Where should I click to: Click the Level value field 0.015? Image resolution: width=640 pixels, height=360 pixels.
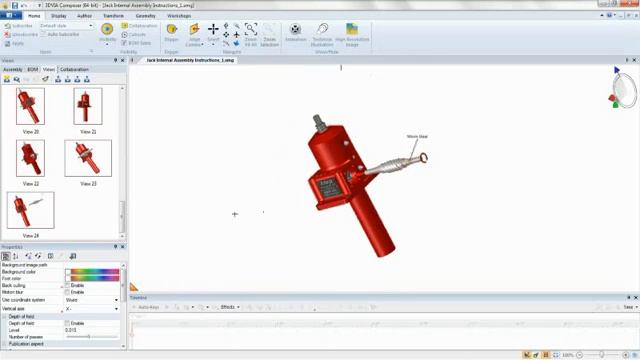click(x=92, y=330)
